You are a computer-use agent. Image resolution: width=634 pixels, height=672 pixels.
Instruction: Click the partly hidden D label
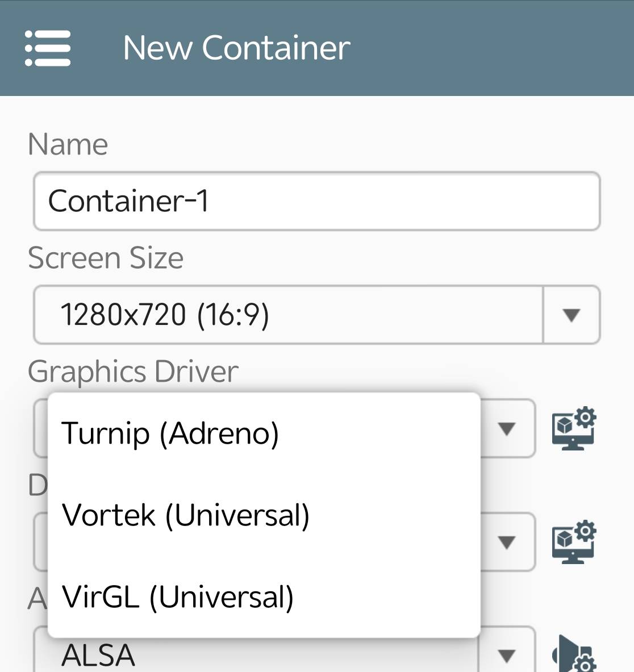coord(37,486)
